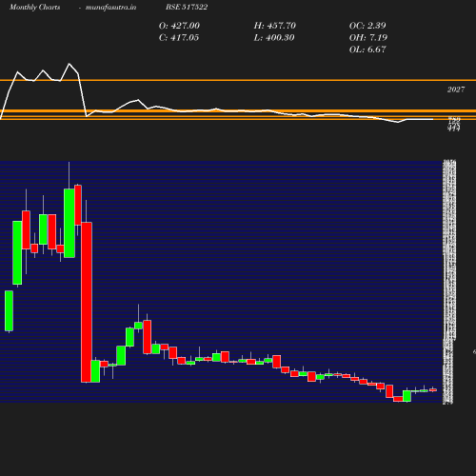Click the last green candle near the chart's lowest point
The height and width of the screenshot is (476, 476).
click(407, 396)
